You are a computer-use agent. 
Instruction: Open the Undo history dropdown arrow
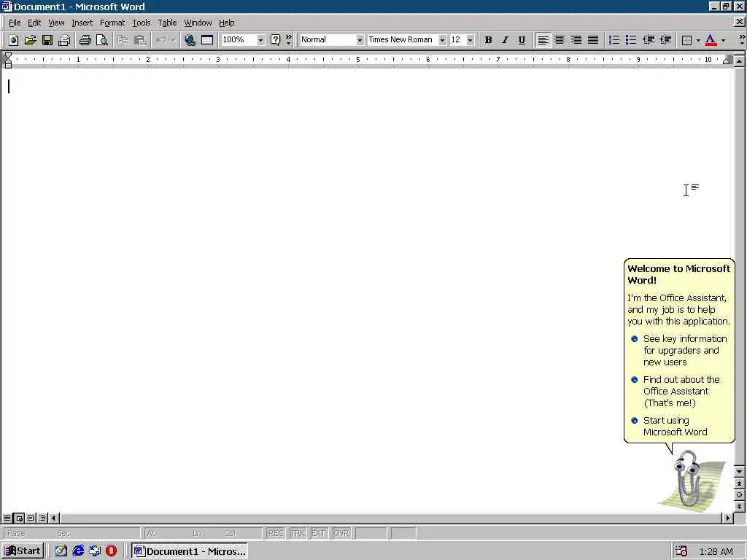click(174, 40)
